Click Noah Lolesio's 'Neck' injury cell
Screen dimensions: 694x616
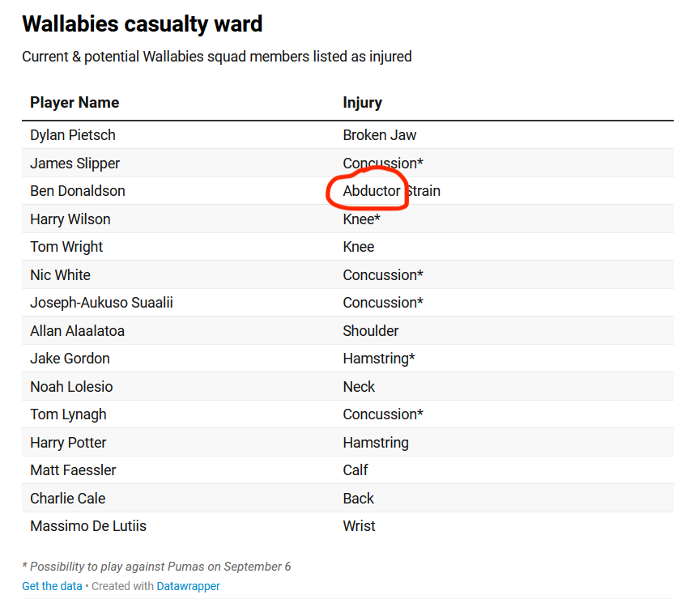(359, 387)
